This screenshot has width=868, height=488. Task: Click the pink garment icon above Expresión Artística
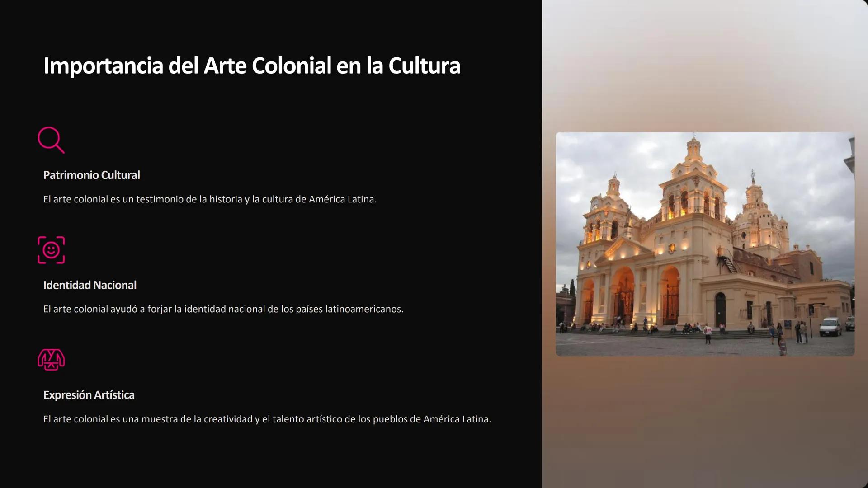(51, 360)
